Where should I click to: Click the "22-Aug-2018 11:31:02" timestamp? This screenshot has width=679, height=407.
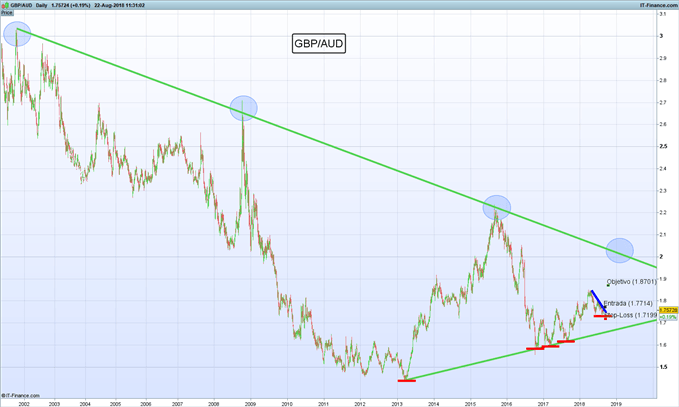coord(119,6)
